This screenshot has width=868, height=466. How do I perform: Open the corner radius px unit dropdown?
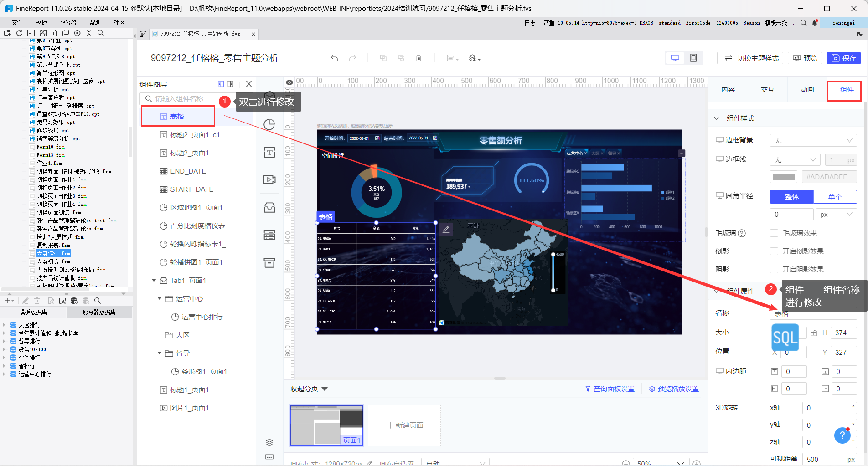[x=836, y=214]
